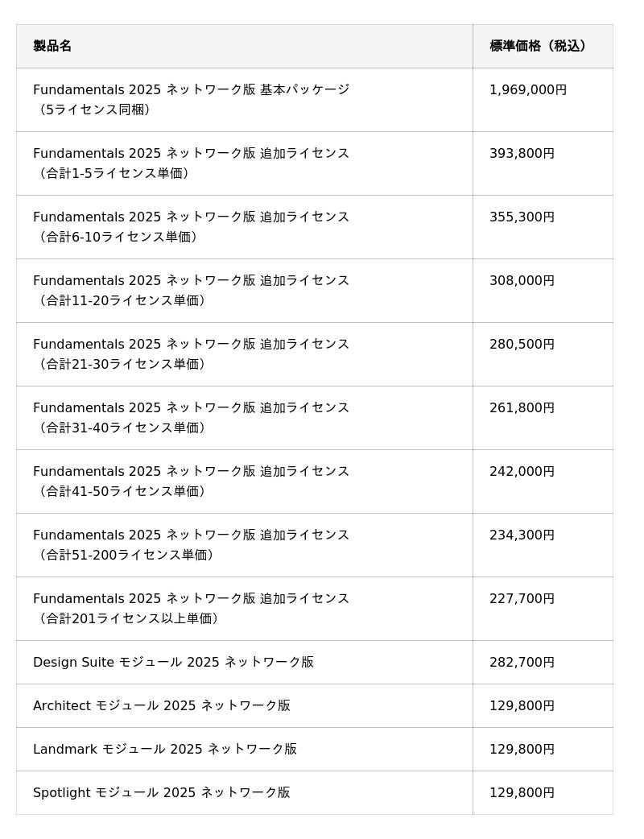Click the 261,800円 price
The image size is (644, 839).
click(x=522, y=408)
